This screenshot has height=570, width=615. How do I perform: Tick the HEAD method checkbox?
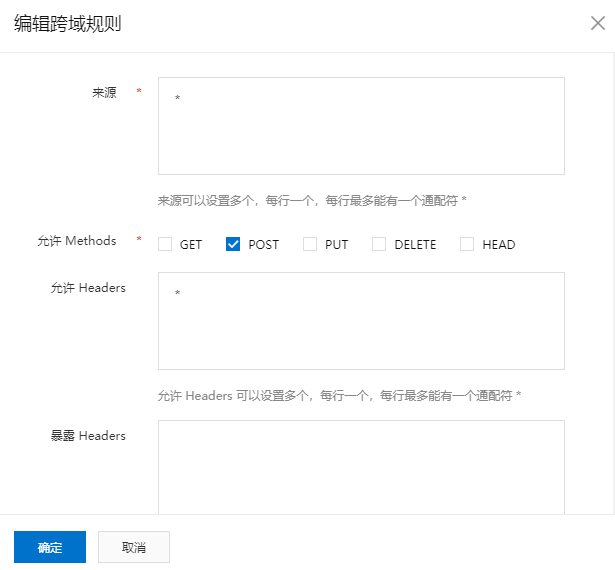point(467,244)
